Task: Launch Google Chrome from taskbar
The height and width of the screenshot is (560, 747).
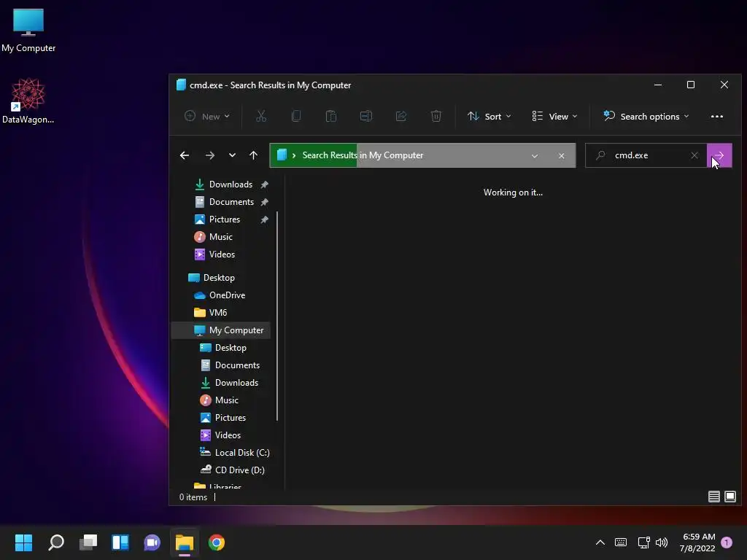Action: pos(216,542)
